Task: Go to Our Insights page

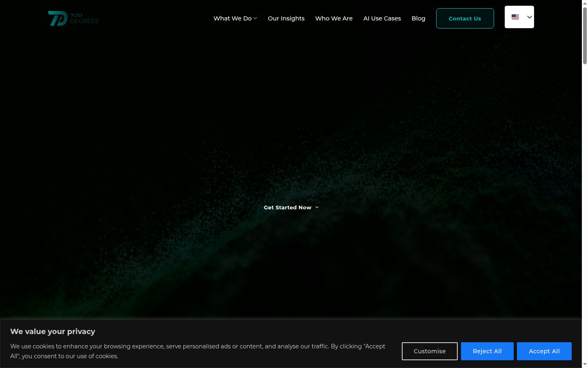Action: pyautogui.click(x=286, y=18)
